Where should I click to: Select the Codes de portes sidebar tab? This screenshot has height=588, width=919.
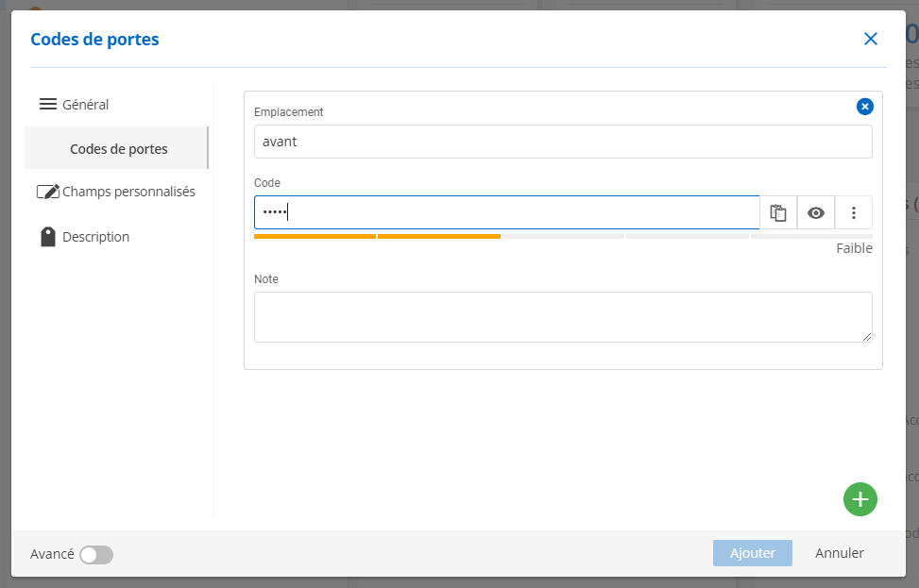tap(118, 149)
